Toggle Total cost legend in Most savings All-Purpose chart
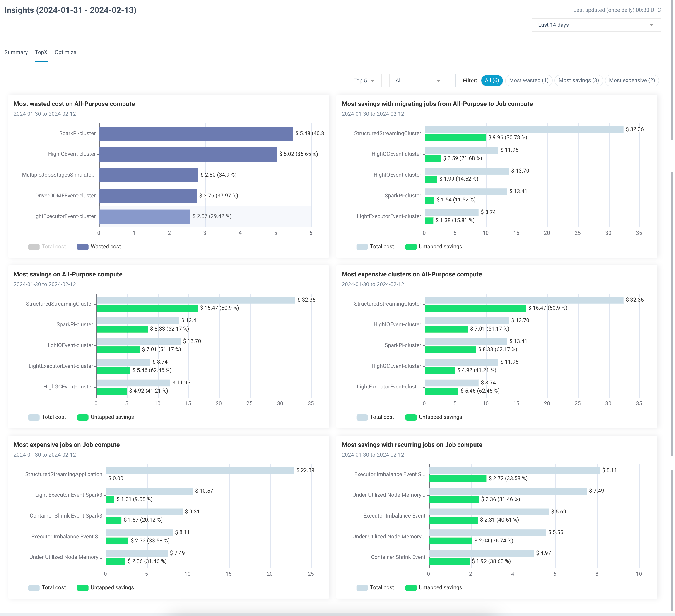 pos(47,417)
